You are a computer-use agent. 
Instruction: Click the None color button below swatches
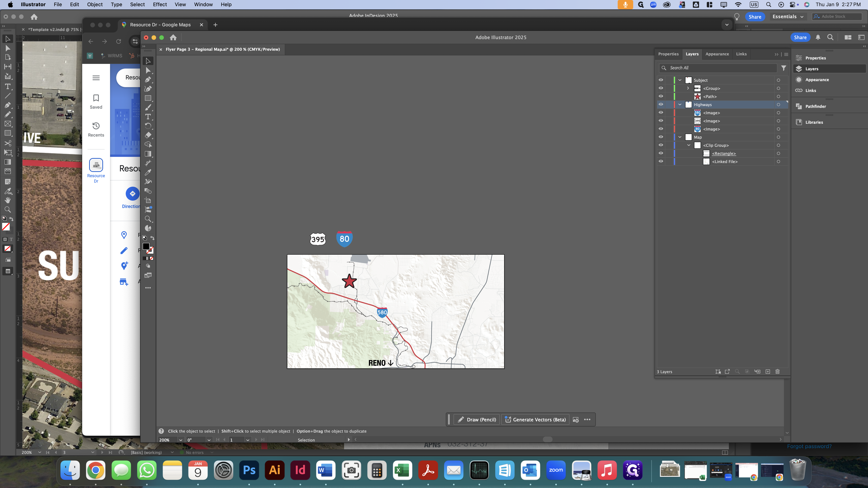click(x=152, y=258)
